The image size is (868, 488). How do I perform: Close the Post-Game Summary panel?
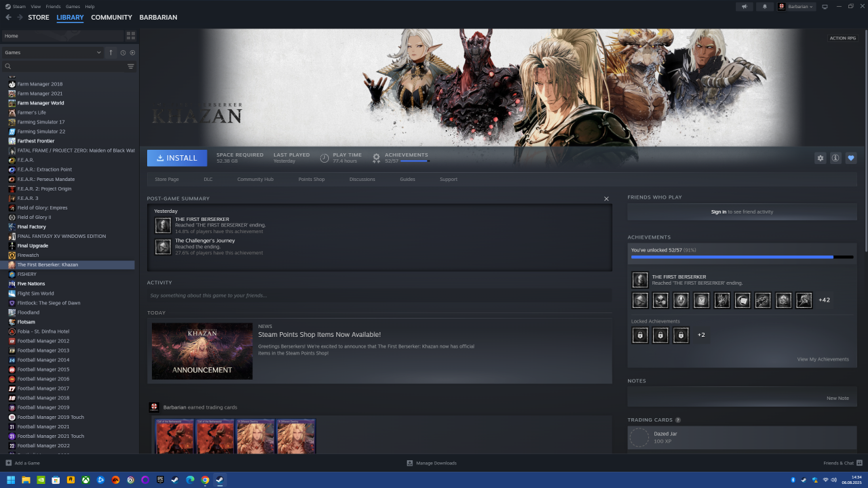(606, 199)
